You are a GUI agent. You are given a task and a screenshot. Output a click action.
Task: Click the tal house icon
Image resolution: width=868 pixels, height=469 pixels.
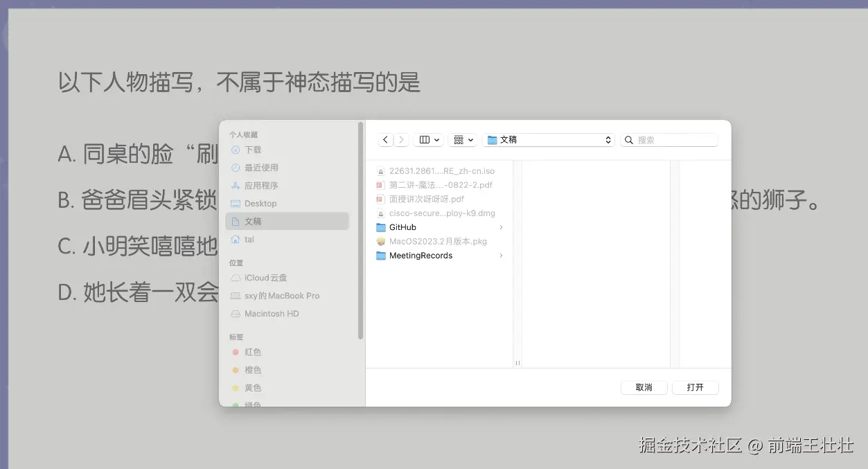[236, 239]
